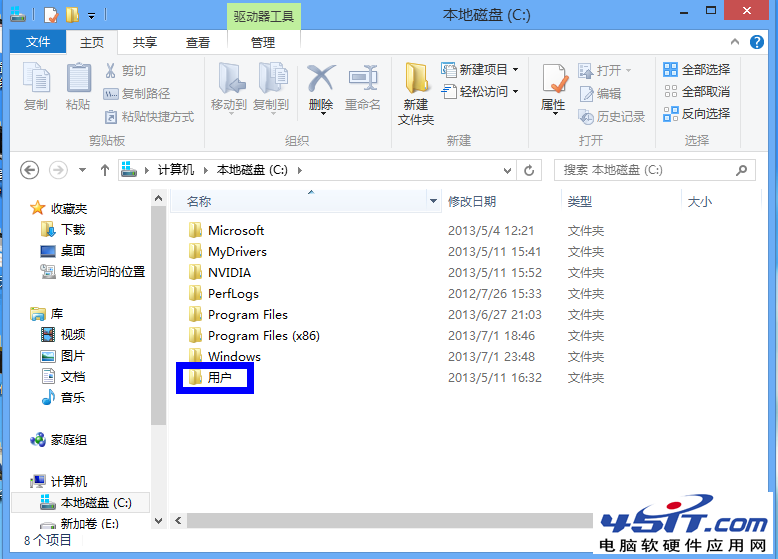Click quick access New folder icon in title bar

72,15
